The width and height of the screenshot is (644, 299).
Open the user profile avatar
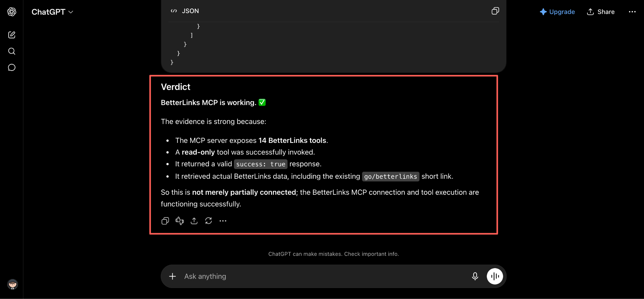(13, 284)
